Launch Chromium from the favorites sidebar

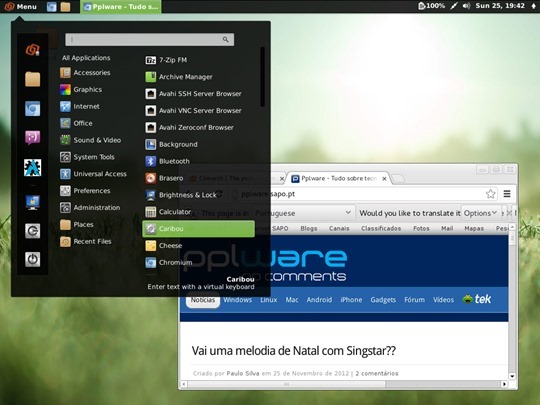click(x=33, y=108)
